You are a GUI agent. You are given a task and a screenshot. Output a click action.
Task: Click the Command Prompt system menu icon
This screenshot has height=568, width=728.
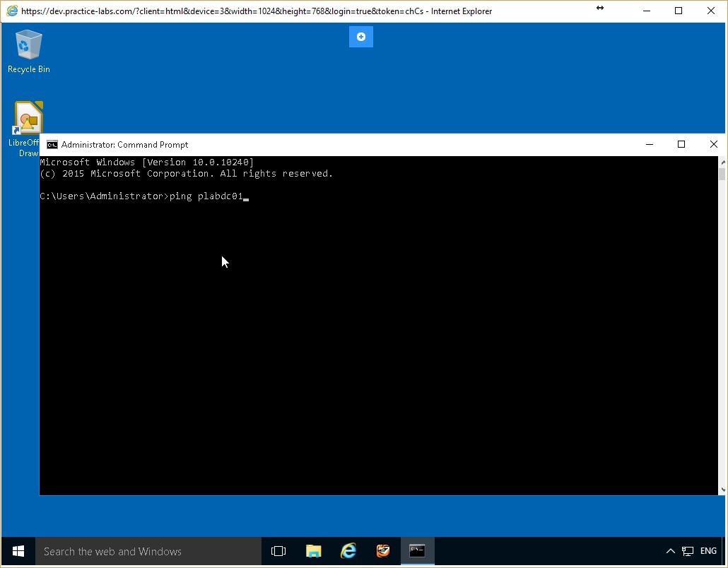pos(52,144)
